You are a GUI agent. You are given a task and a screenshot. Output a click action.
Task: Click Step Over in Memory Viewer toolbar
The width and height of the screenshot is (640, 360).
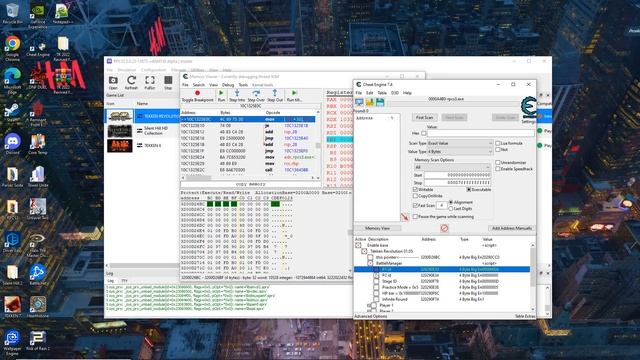(x=256, y=96)
